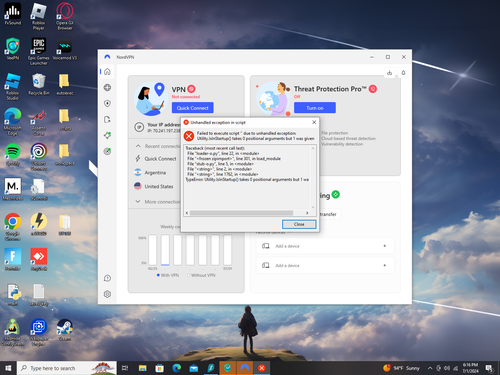Open the NordVPN home sidebar icon

tap(107, 72)
